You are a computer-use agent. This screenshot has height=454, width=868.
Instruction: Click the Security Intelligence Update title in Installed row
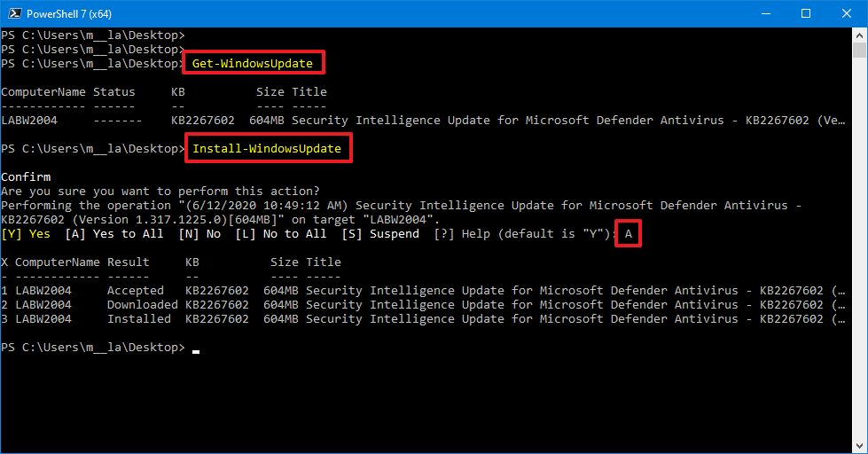point(575,319)
